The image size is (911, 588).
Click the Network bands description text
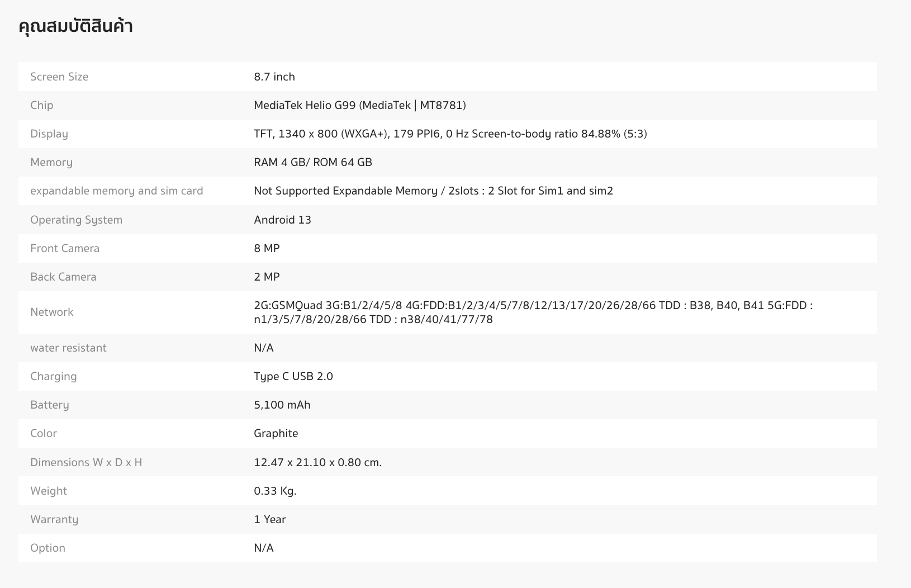click(533, 312)
